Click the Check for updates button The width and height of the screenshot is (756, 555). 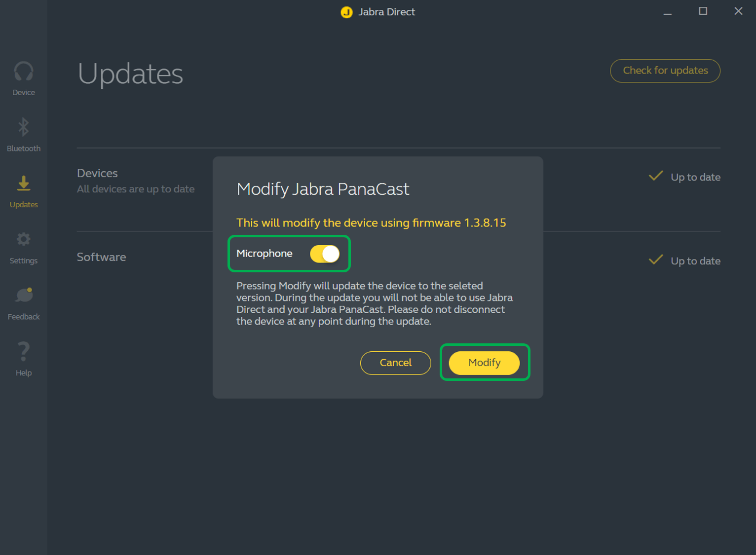(x=665, y=71)
